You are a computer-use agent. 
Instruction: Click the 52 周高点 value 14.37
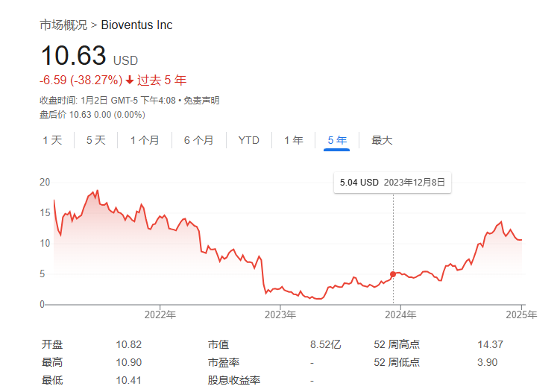point(491,344)
